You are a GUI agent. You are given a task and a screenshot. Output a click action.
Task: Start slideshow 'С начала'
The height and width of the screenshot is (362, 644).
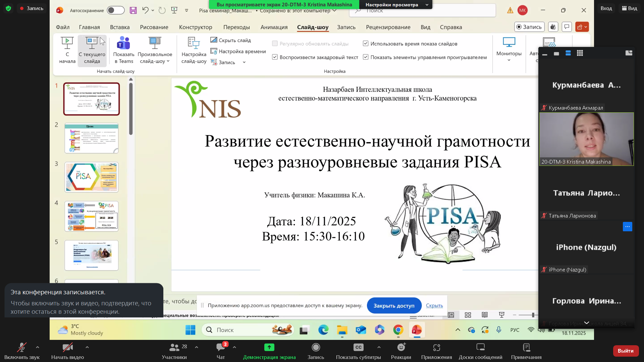(67, 50)
